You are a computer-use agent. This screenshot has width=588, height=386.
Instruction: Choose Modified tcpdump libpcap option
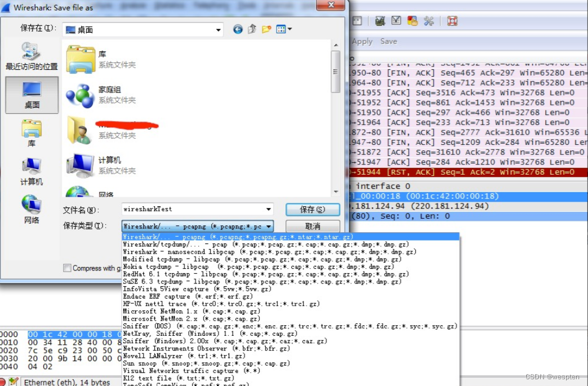click(291, 259)
